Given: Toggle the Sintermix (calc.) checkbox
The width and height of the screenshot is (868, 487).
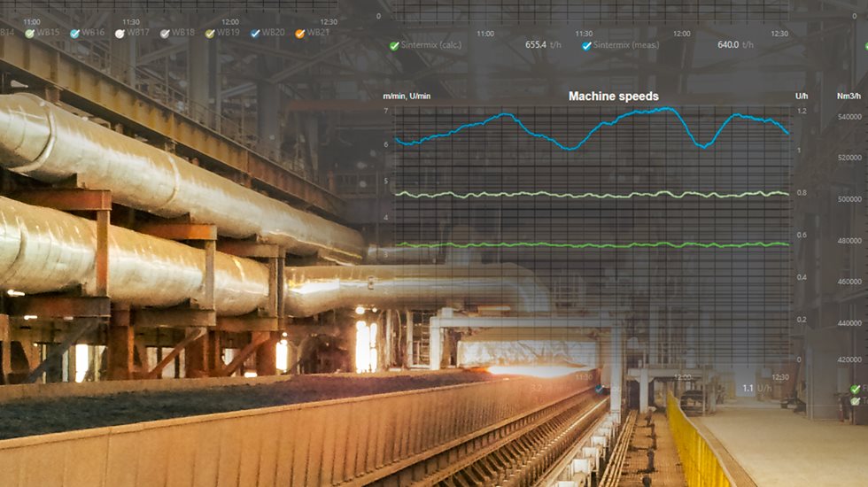Looking at the screenshot, I should coord(394,45).
